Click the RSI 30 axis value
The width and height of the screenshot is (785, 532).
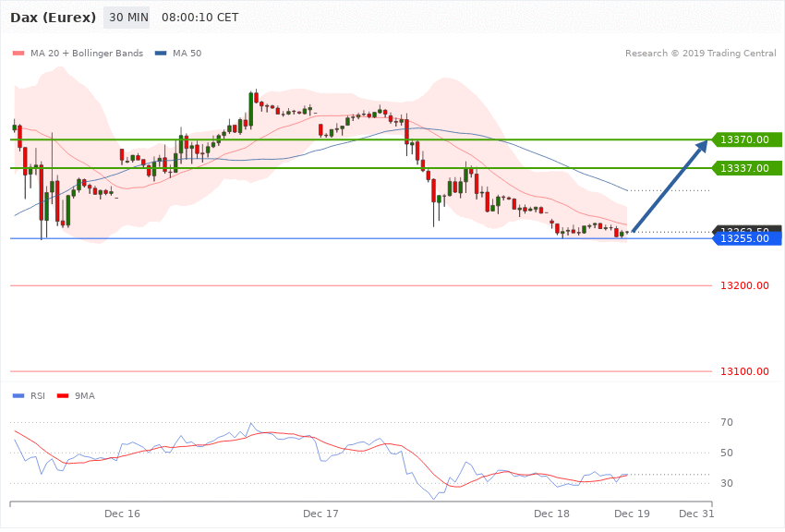[x=727, y=483]
